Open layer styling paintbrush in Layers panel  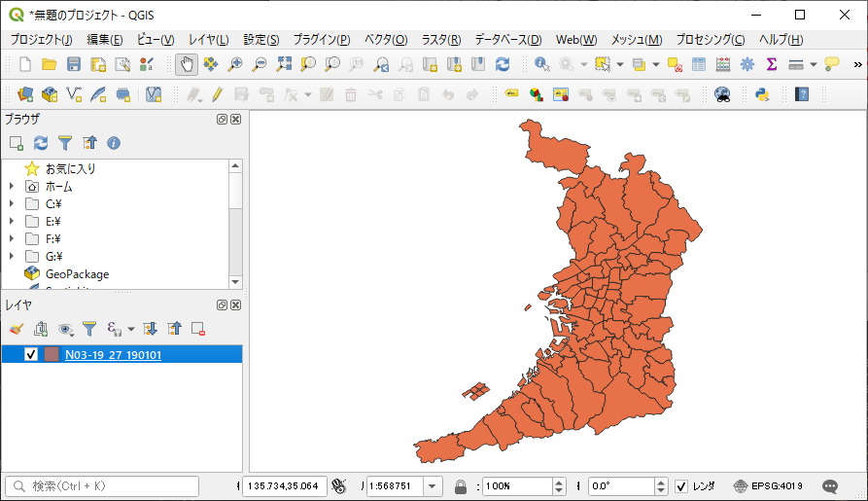(x=16, y=329)
